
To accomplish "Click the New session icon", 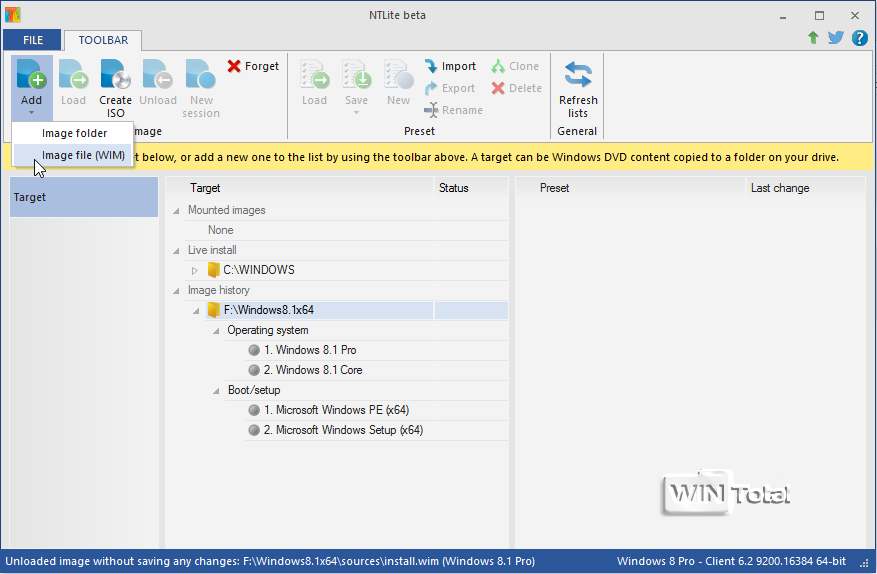I will [200, 74].
